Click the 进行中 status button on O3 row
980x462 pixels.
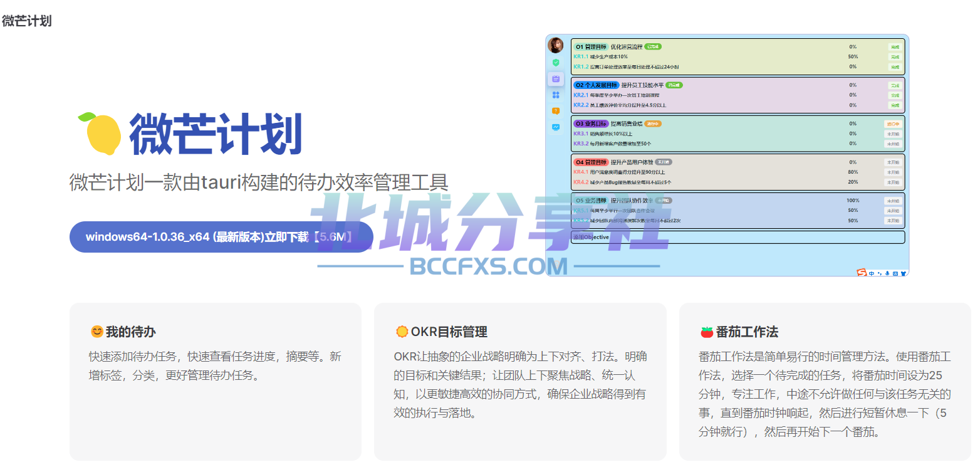coord(893,124)
